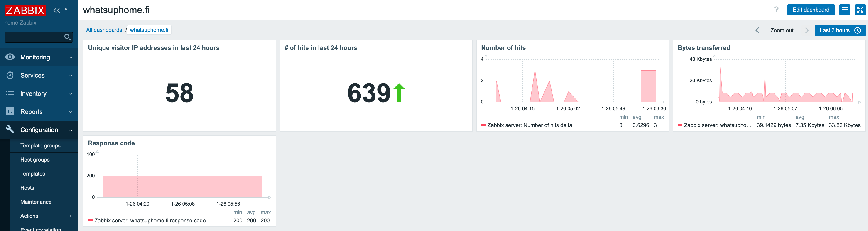Click the Zabbix logo
Screen dimensions: 868x231
click(x=25, y=10)
